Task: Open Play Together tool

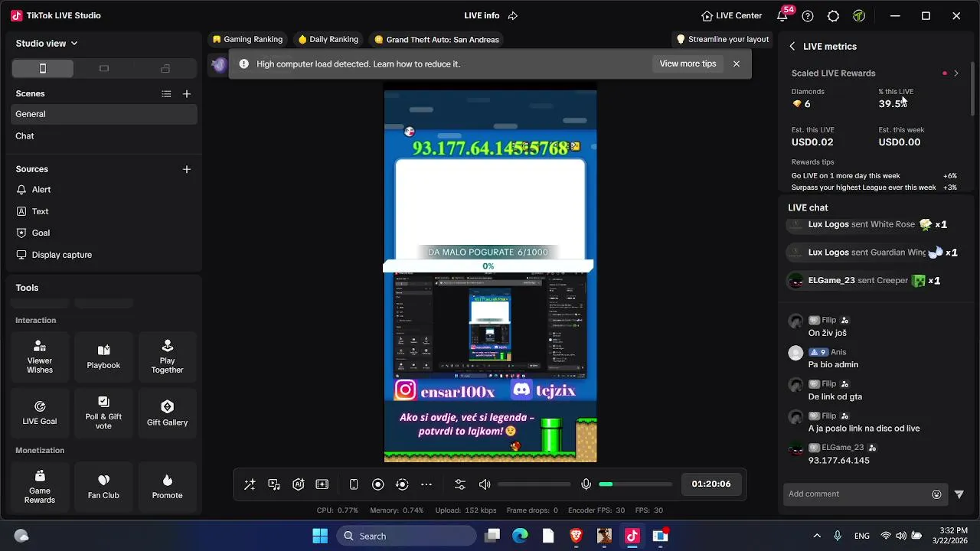Action: click(167, 357)
